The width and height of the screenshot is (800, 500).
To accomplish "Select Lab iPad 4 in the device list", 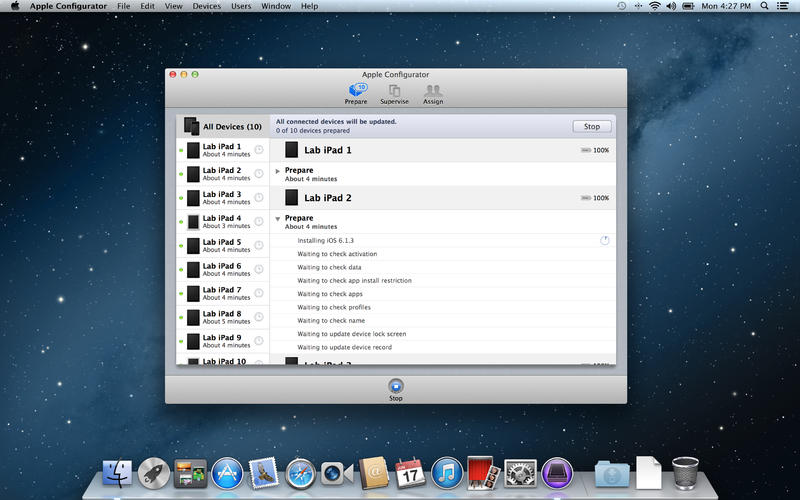I will tap(222, 222).
